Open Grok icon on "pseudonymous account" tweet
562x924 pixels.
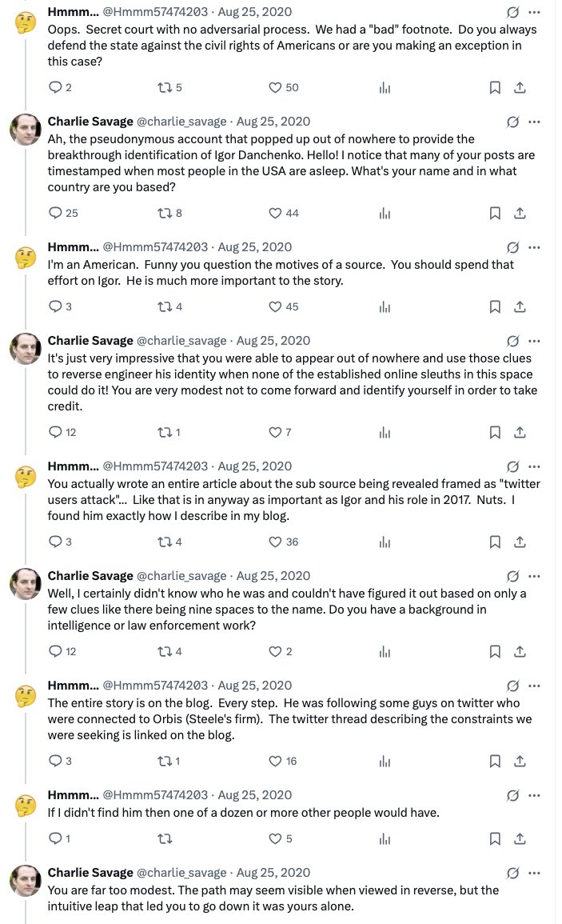(513, 122)
